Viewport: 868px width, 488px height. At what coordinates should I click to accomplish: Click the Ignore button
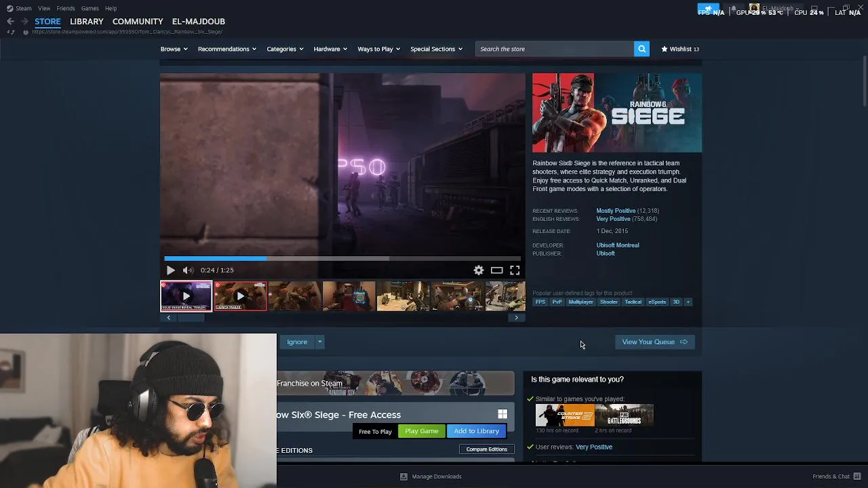tap(297, 342)
